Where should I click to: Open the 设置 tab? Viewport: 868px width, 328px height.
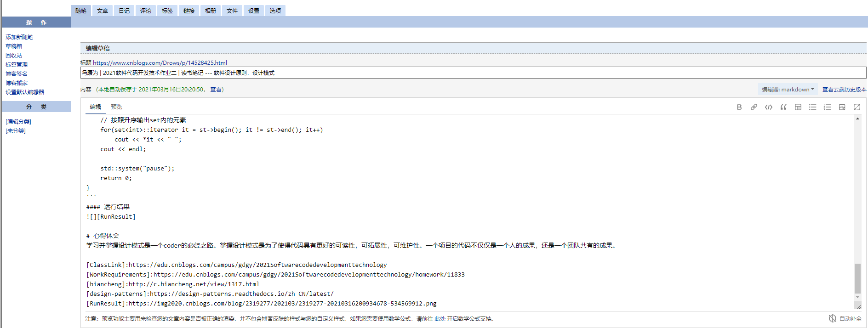[254, 11]
